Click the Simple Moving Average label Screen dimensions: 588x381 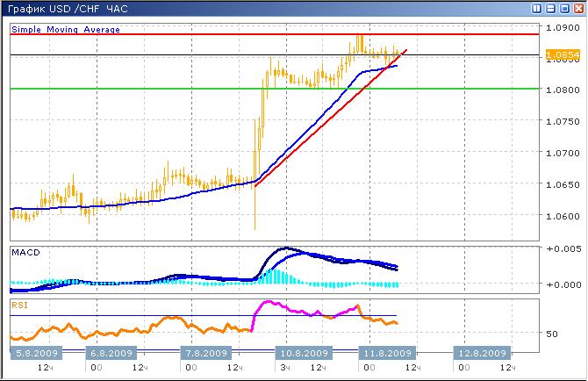[66, 29]
